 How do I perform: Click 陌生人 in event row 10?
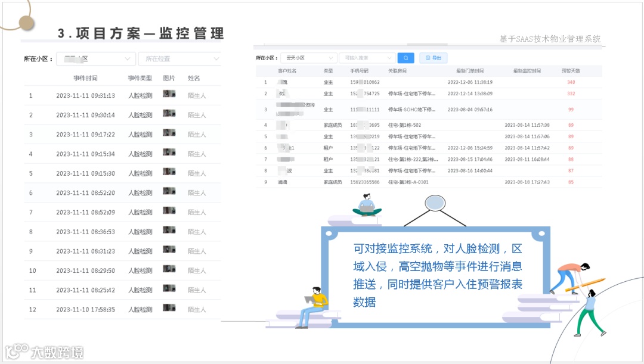coord(197,271)
